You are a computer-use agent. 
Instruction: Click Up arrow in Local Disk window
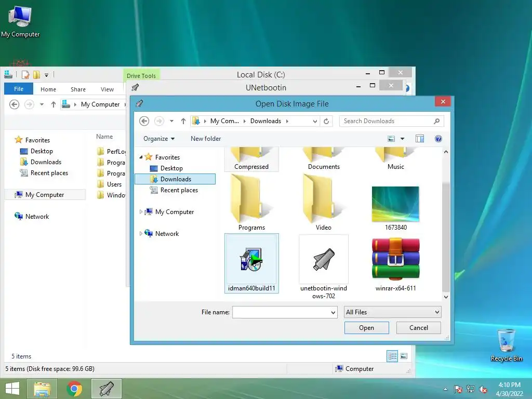[54, 104]
